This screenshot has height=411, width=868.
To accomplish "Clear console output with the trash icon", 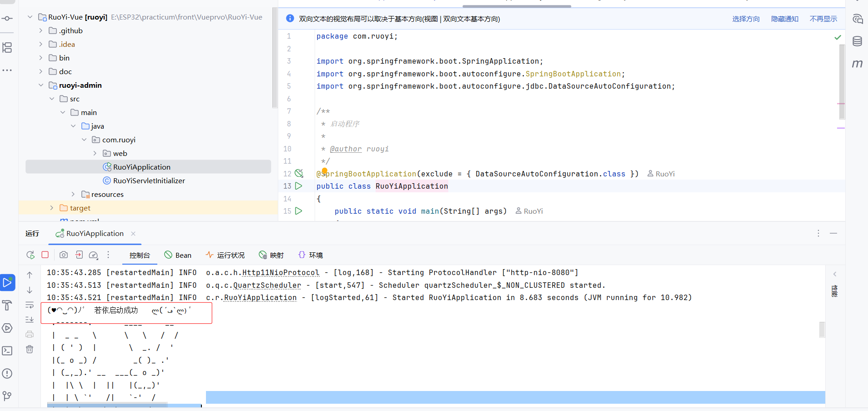I will tap(30, 349).
